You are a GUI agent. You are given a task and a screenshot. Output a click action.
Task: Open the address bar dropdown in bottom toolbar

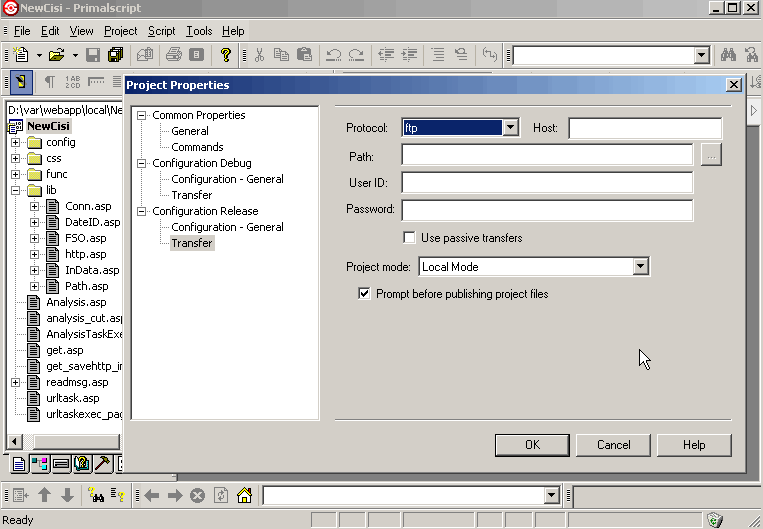point(551,495)
